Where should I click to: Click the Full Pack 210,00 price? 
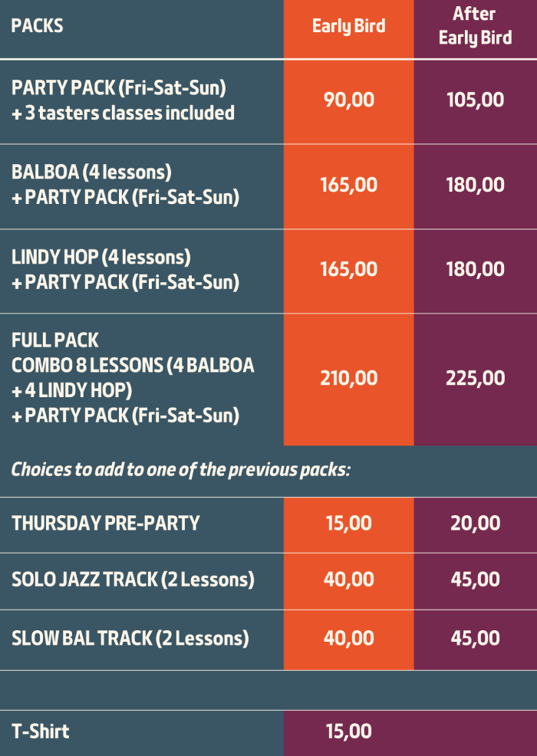[348, 378]
